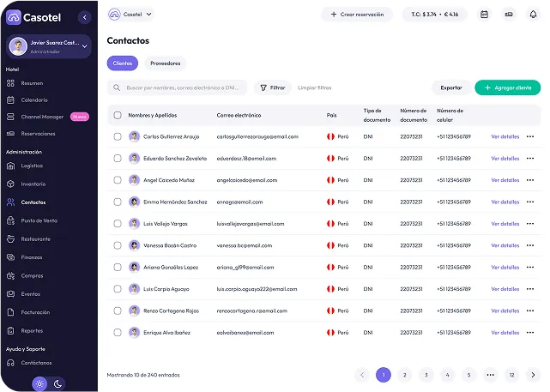This screenshot has height=392, width=550.
Task: Open the calendar icon in top bar
Action: tap(484, 15)
